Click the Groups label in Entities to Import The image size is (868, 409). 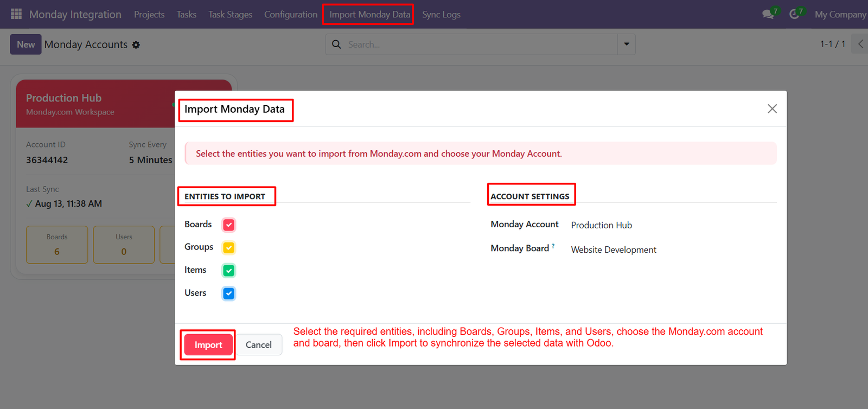pyautogui.click(x=199, y=247)
